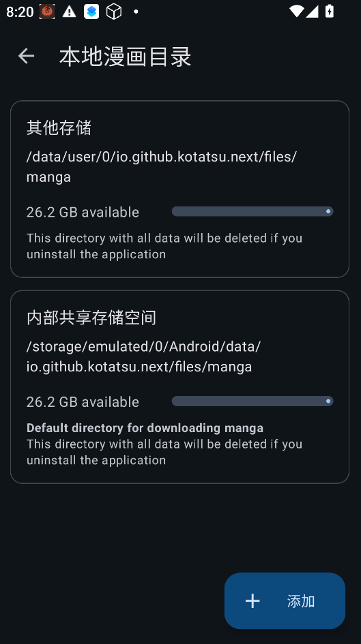
Task: Tap the 本地漫画目录 title
Action: (125, 57)
